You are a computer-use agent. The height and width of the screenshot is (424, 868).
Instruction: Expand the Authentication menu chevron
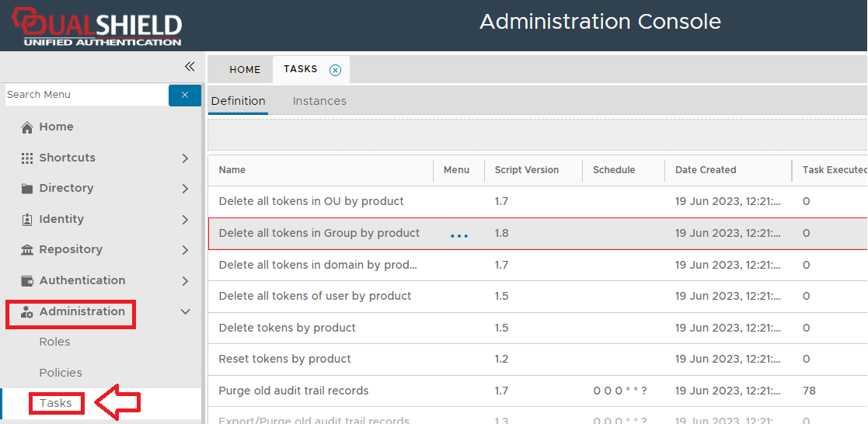[185, 281]
